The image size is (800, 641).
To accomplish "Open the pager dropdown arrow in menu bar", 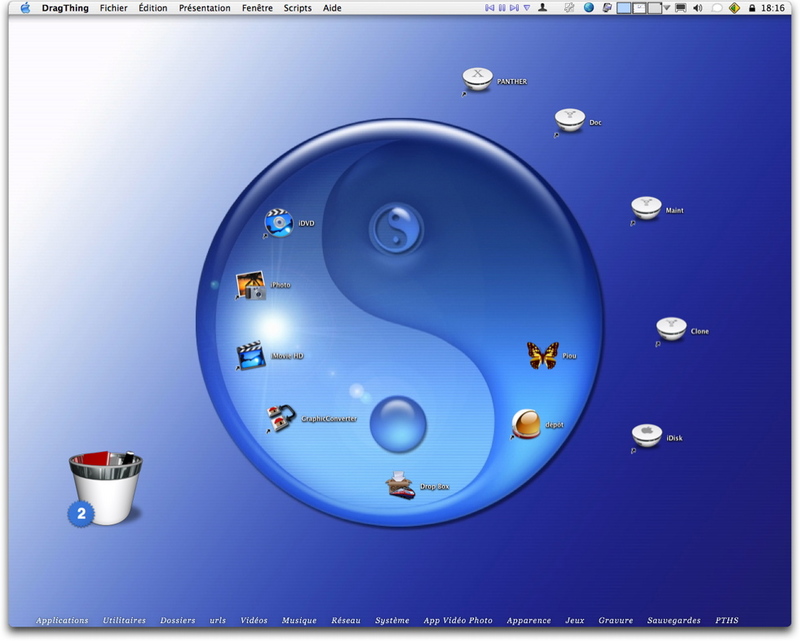I will [x=666, y=8].
